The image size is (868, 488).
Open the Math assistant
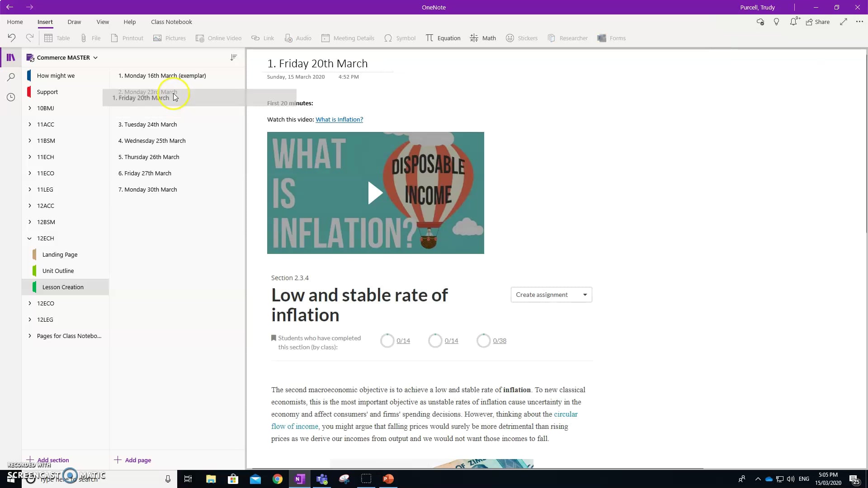[x=483, y=38]
